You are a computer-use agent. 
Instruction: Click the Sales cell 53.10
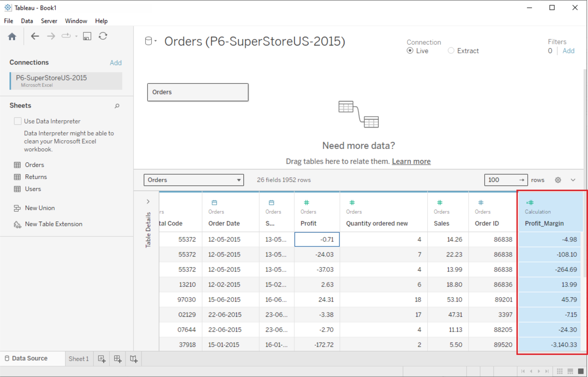[448, 299]
